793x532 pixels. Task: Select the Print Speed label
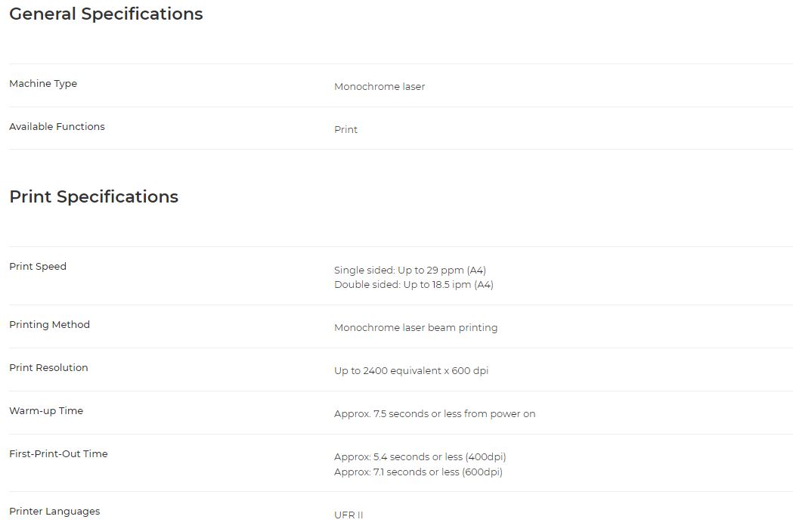[x=38, y=267]
